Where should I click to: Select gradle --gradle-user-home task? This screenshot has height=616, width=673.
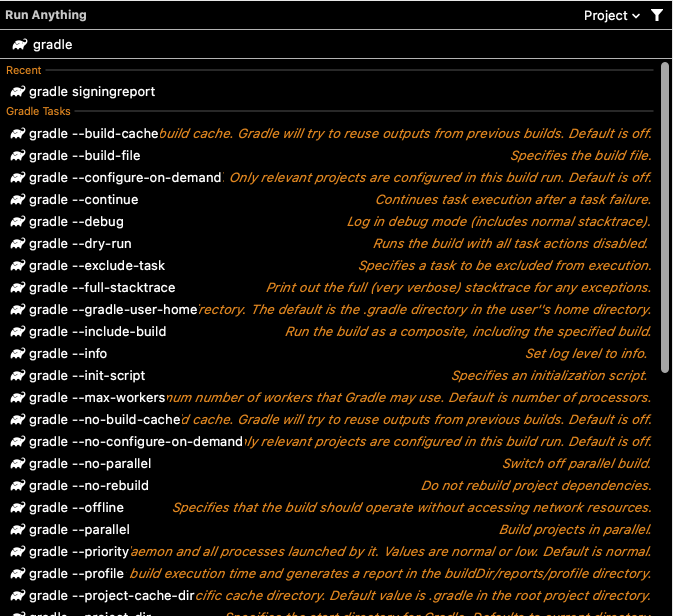pos(330,309)
